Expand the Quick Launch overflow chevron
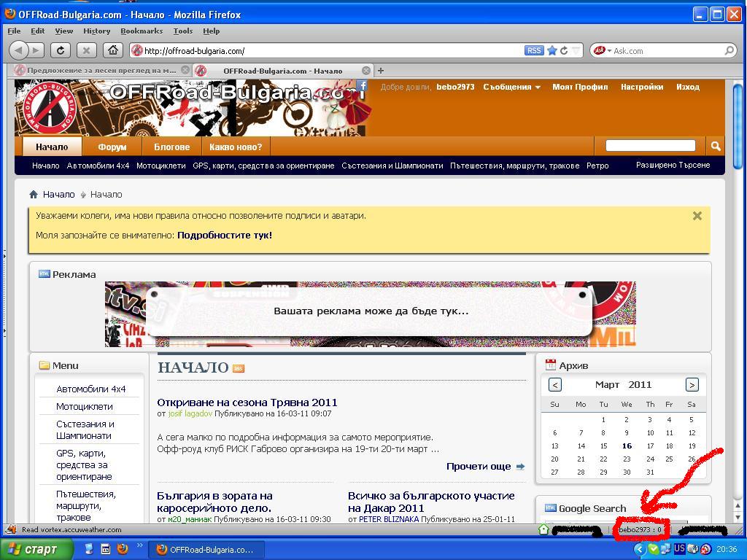Viewport: 747px width, 560px height. (x=139, y=545)
